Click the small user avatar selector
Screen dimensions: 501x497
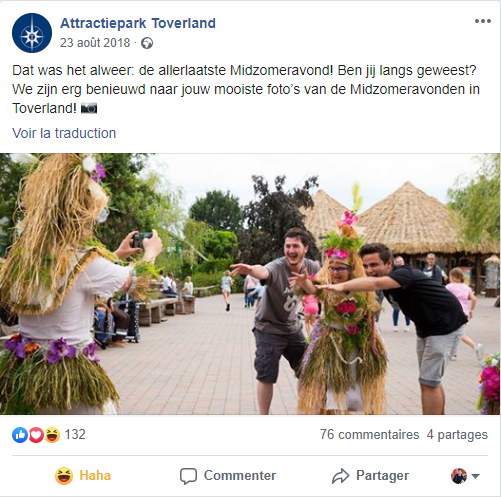pos(459,476)
